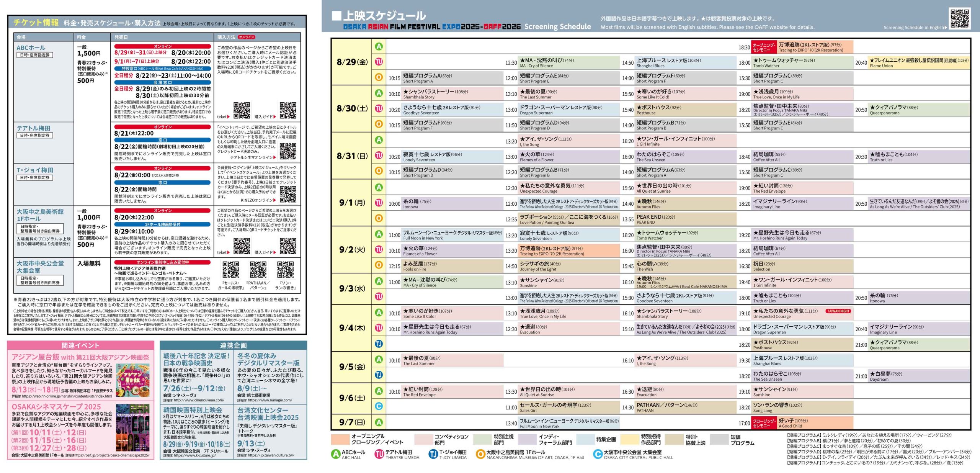Open the jp.taiwan.culture.tw link
The height and width of the screenshot is (473, 980).
tap(271, 455)
